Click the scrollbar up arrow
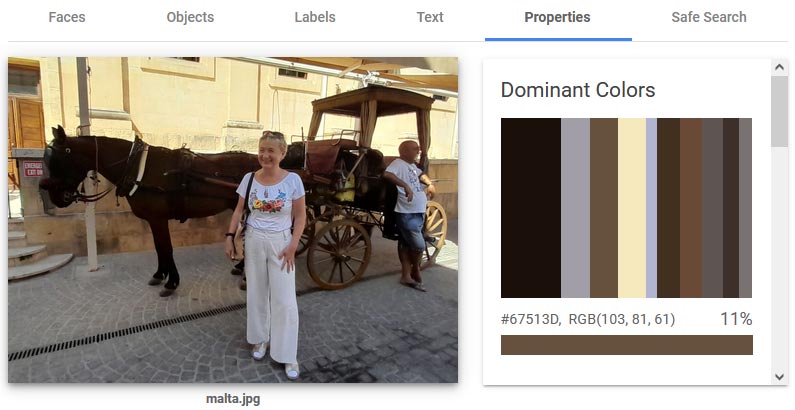This screenshot has width=795, height=410. [779, 67]
